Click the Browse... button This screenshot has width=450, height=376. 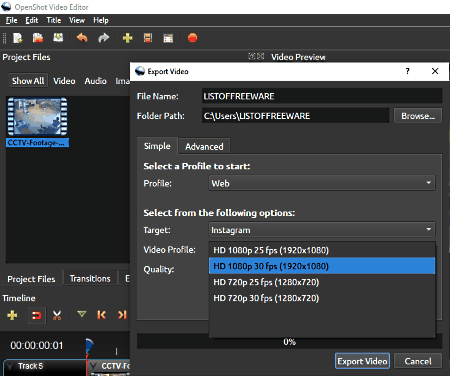tap(418, 116)
